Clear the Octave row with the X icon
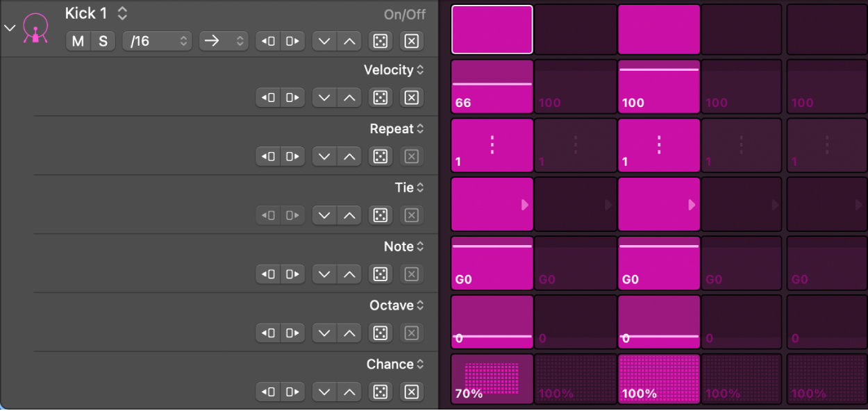 411,333
